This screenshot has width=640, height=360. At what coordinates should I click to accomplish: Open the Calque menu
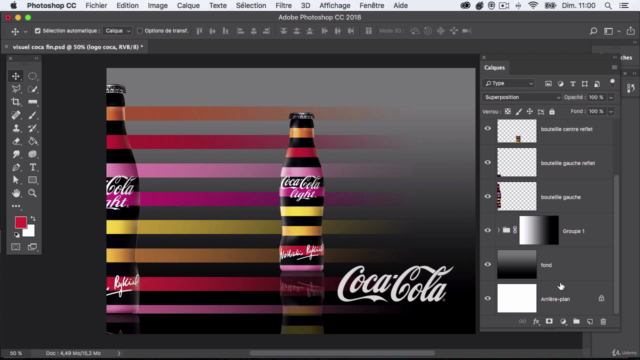tap(188, 6)
